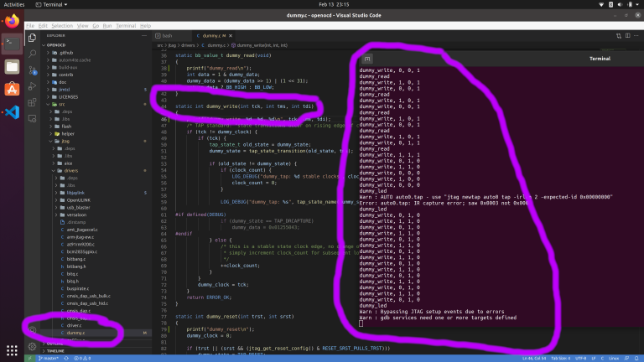
Task: Expand the contrib folder
Action: pyautogui.click(x=65, y=75)
